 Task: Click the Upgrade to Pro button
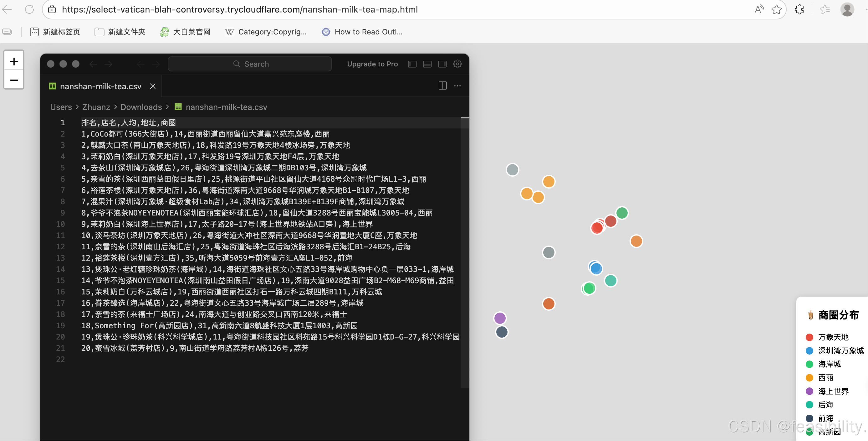372,64
